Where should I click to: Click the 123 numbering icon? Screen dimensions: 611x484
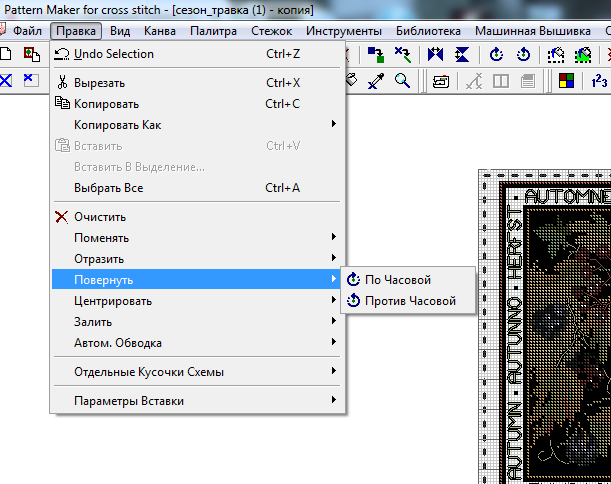click(599, 80)
